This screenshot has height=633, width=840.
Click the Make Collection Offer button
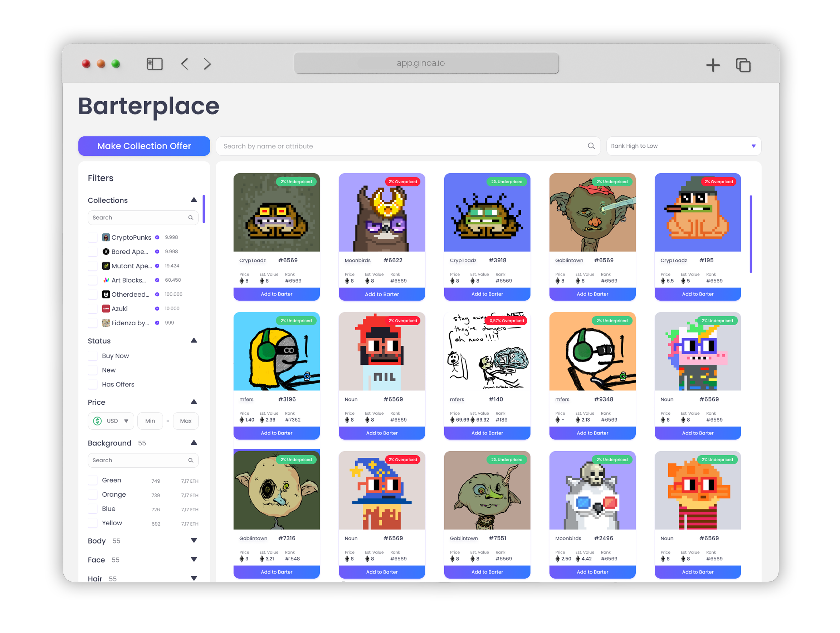(144, 146)
